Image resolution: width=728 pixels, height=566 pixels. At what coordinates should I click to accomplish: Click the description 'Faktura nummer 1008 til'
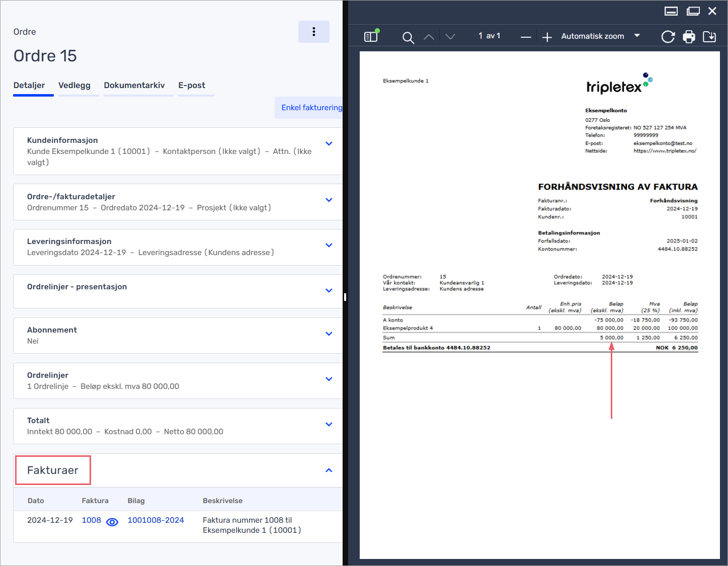pyautogui.click(x=248, y=520)
